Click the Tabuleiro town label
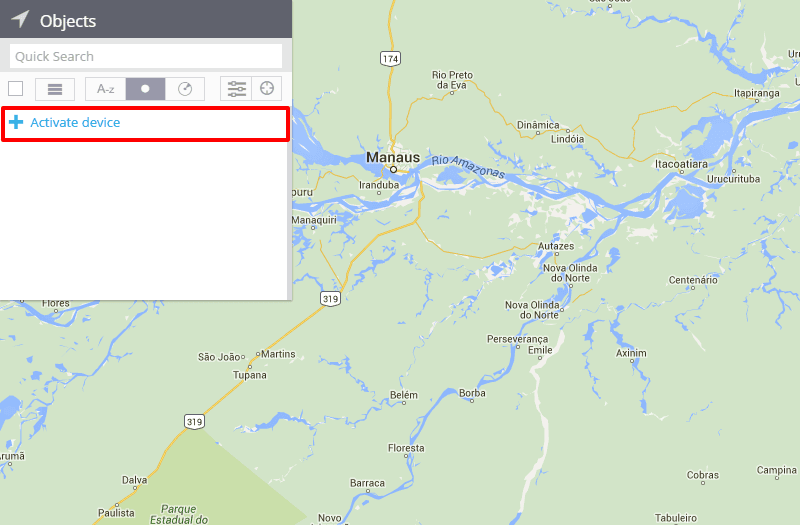Screen dimensions: 800x525 click(x=676, y=518)
